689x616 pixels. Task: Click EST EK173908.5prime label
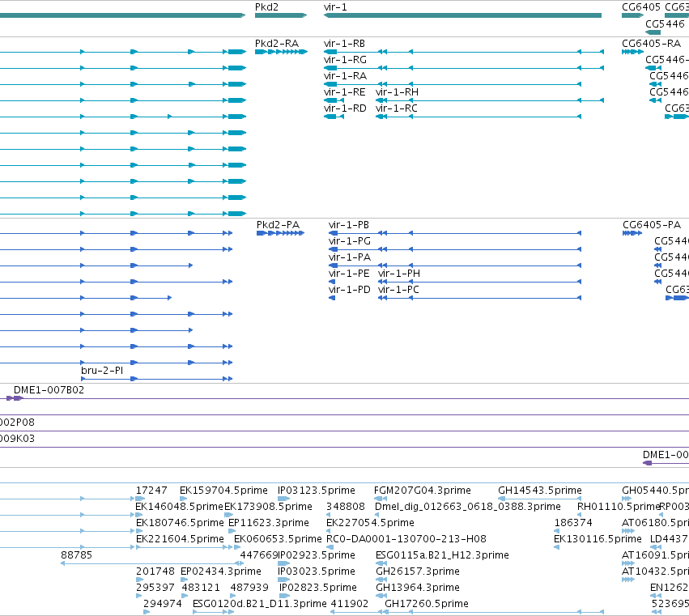[x=269, y=507]
